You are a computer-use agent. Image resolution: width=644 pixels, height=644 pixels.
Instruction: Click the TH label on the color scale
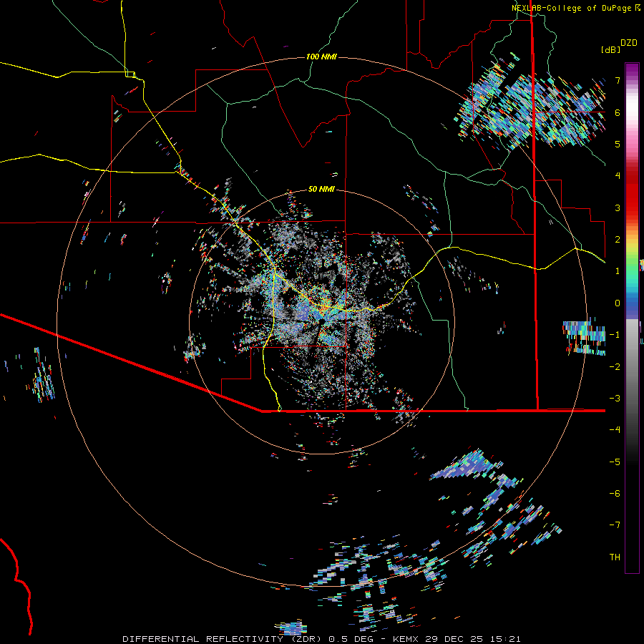coord(615,557)
